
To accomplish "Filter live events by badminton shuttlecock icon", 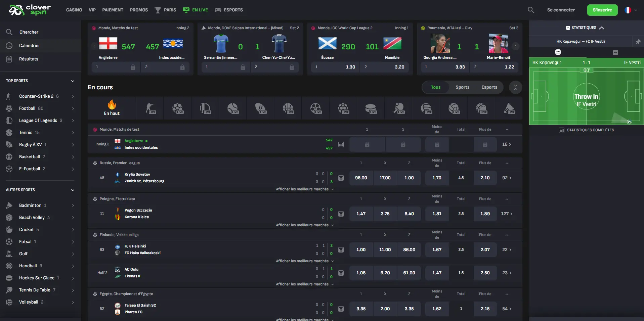I will click(509, 108).
